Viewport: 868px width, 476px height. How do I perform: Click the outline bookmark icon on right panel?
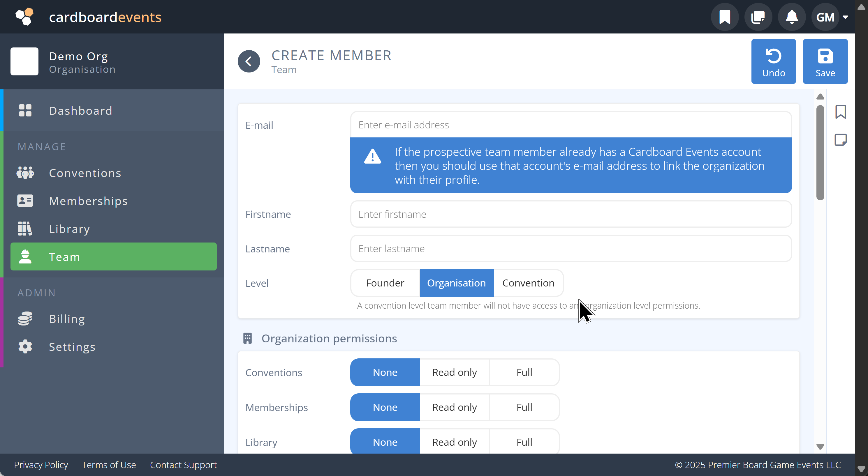point(840,112)
